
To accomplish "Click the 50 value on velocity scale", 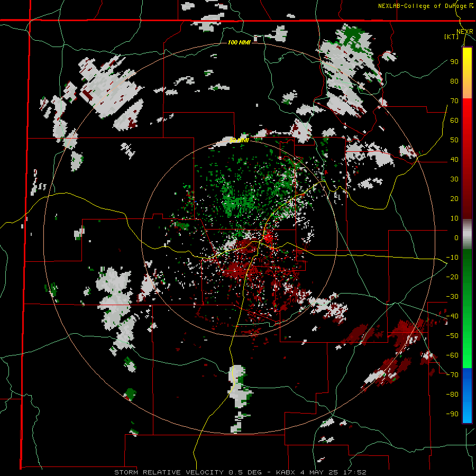I will tap(454, 140).
